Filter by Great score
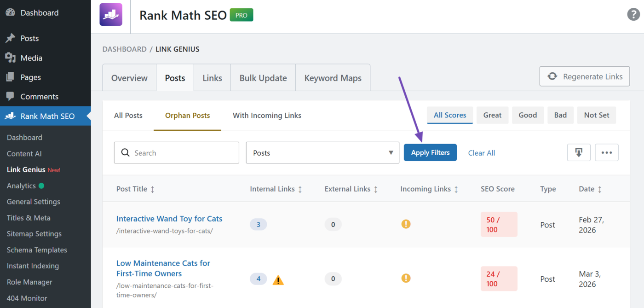This screenshot has height=308, width=644. point(492,115)
